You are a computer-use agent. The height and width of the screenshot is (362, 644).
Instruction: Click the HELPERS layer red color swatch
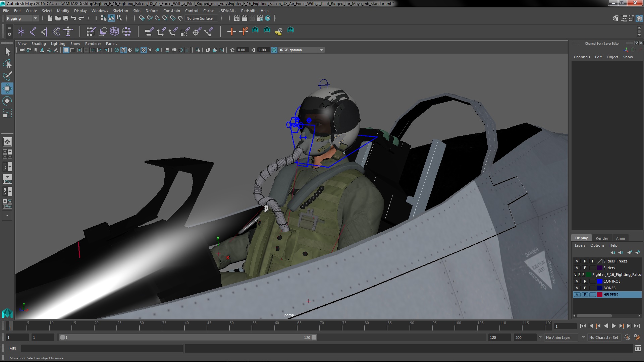600,295
